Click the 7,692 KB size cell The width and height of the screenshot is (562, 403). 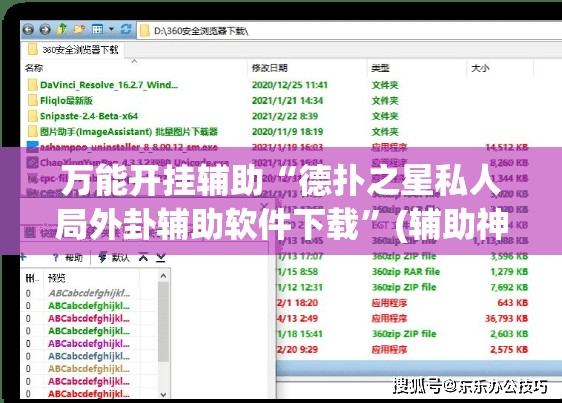(x=509, y=287)
